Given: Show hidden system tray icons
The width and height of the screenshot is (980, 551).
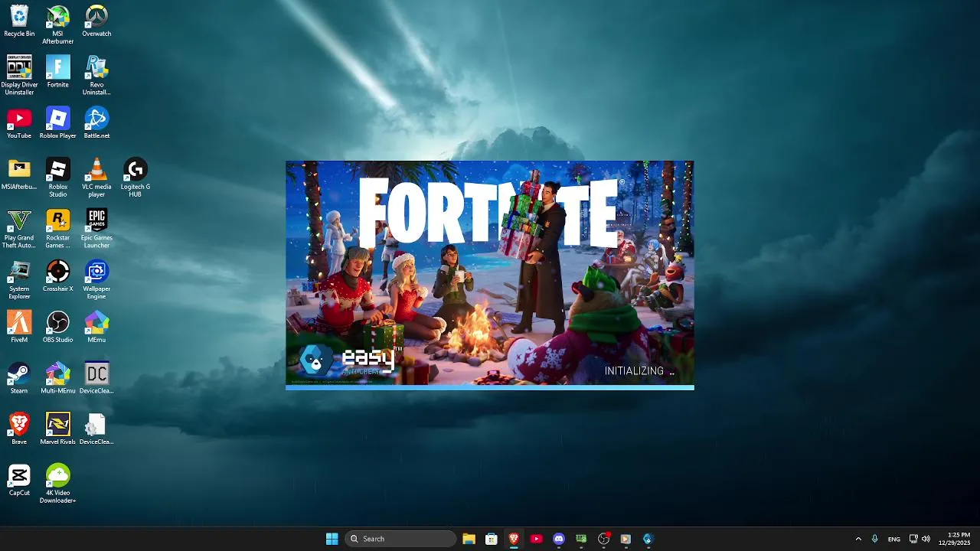Looking at the screenshot, I should coord(858,539).
